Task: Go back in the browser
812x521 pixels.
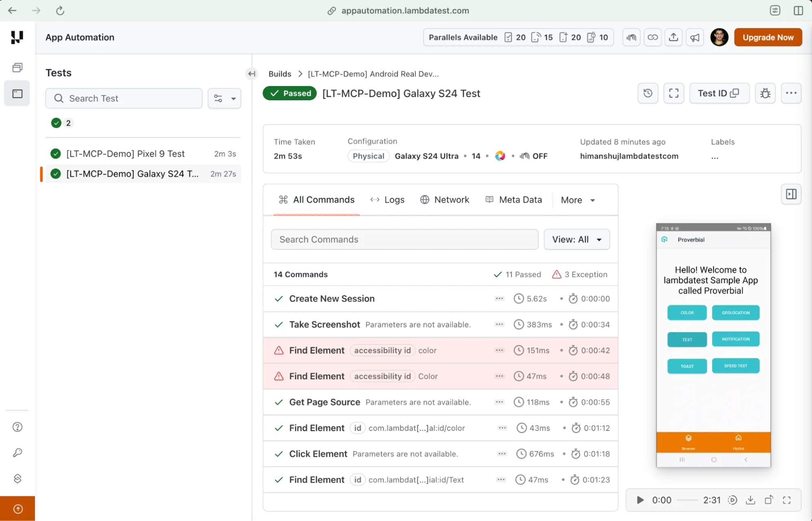Action: pos(12,11)
